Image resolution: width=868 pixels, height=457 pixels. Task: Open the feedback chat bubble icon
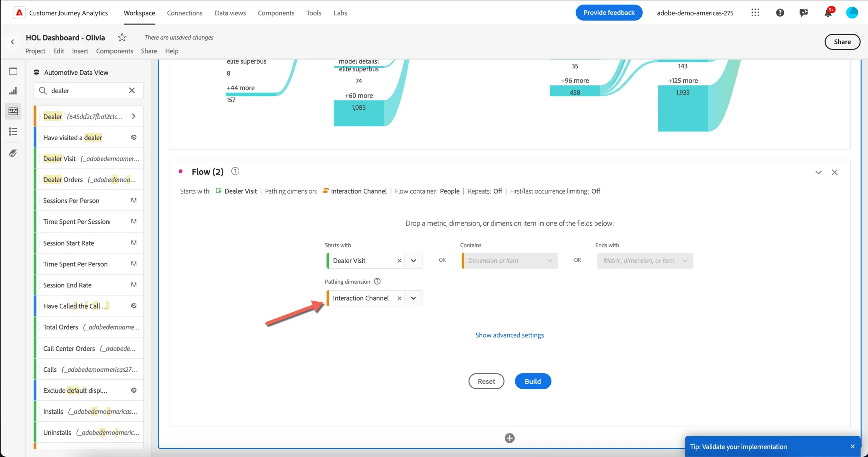coord(804,13)
